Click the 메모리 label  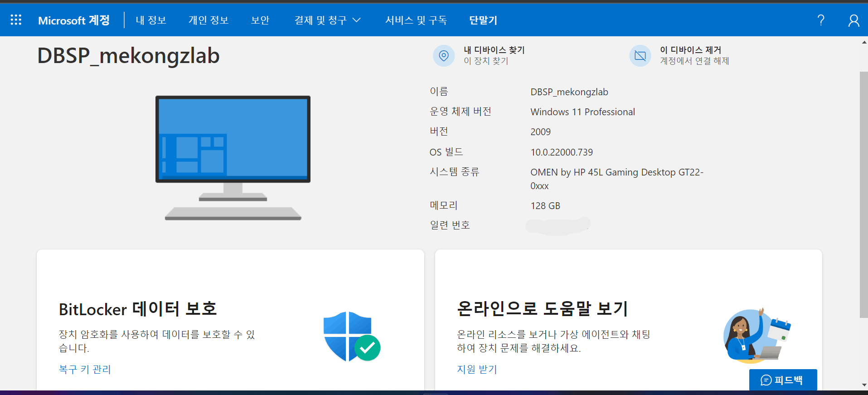click(x=444, y=205)
